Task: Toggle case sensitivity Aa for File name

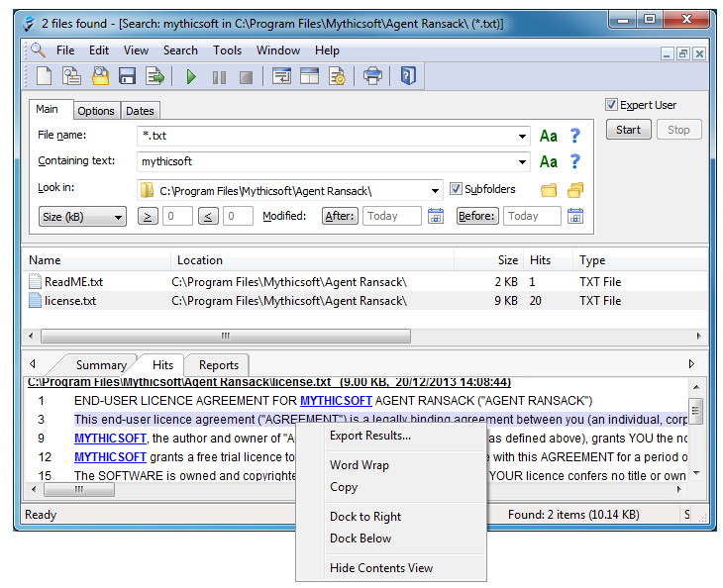Action: click(549, 136)
